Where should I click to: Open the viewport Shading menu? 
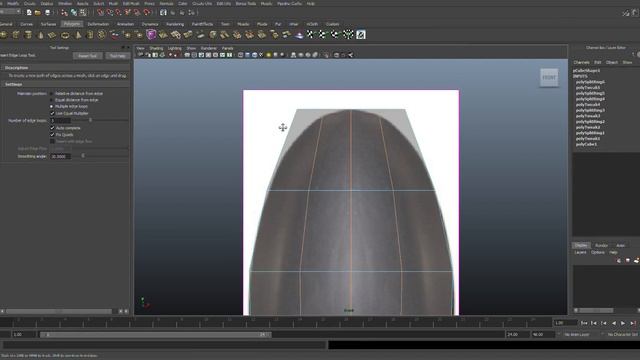tap(156, 48)
